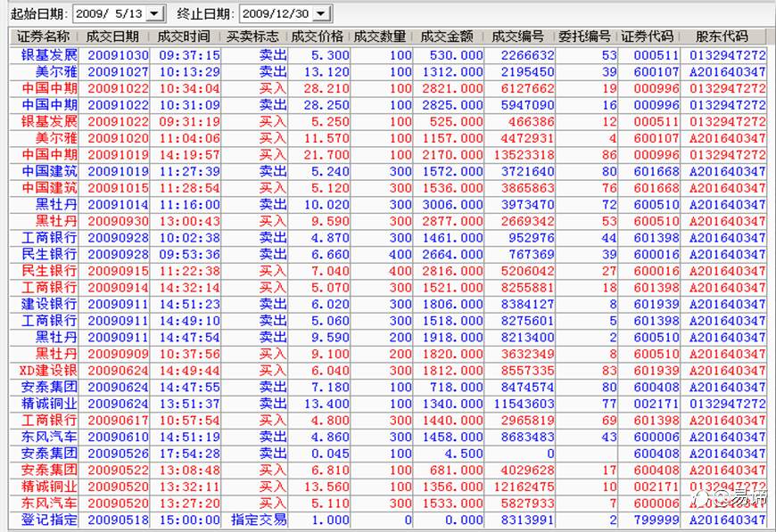Select 精诚铜业 row dated 20090624
Viewport: 776px width, 532px height.
coord(388,404)
